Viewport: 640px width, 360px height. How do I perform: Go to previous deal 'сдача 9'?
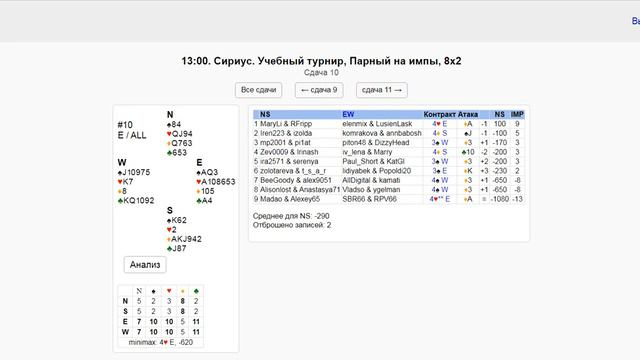pos(319,90)
